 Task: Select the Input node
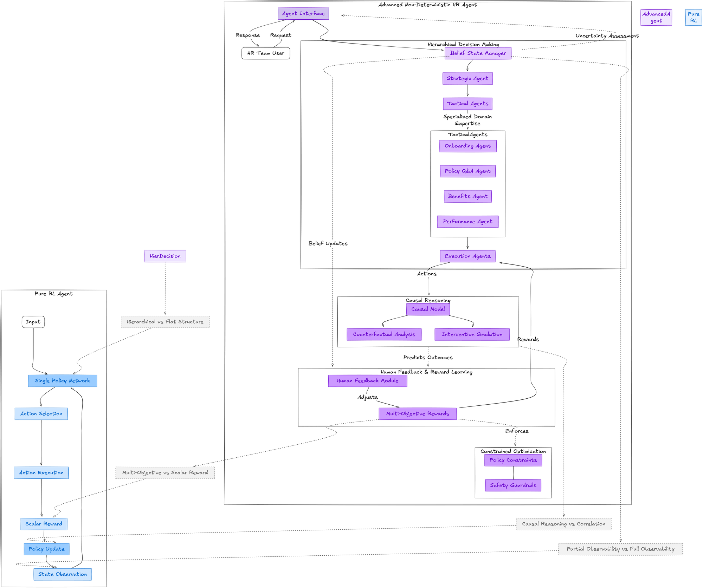click(x=33, y=322)
